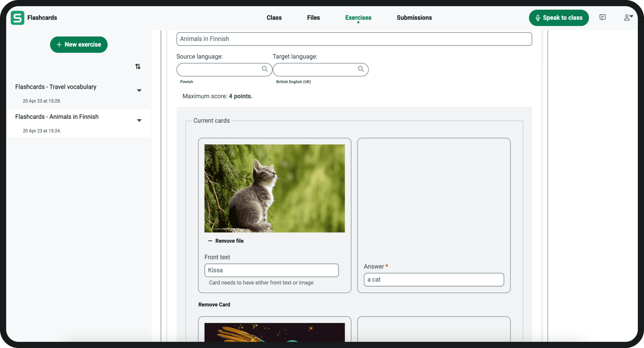Go to the Submissions tab
644x348 pixels.
pos(414,18)
